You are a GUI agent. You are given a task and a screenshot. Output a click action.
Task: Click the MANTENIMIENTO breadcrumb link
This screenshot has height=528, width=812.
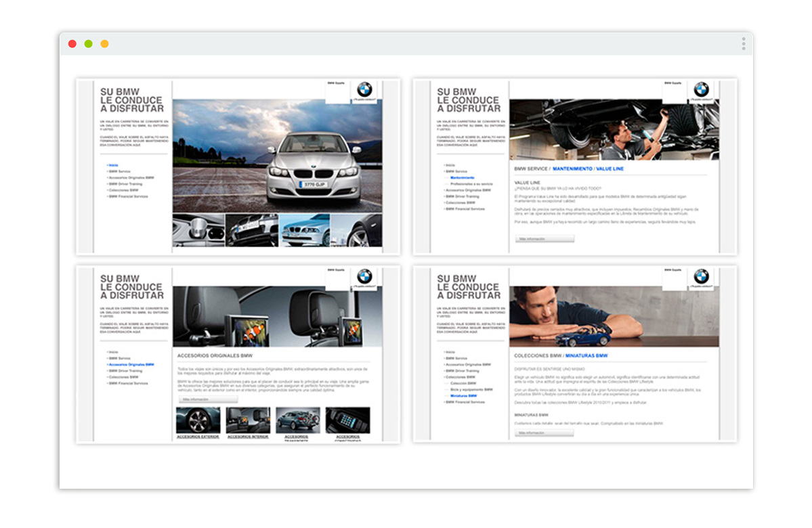pos(572,169)
